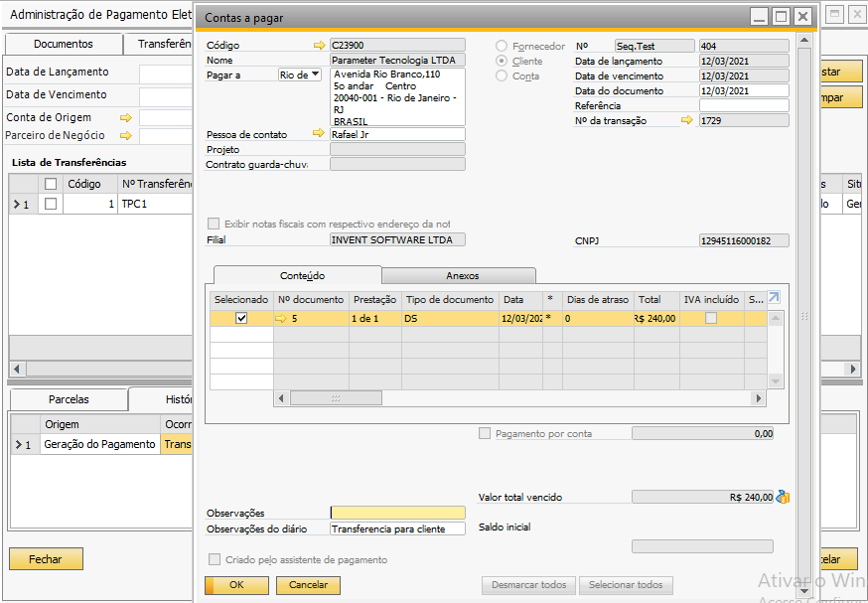This screenshot has height=603, width=868.
Task: Open link arrow for document number 5
Action: coord(281,319)
